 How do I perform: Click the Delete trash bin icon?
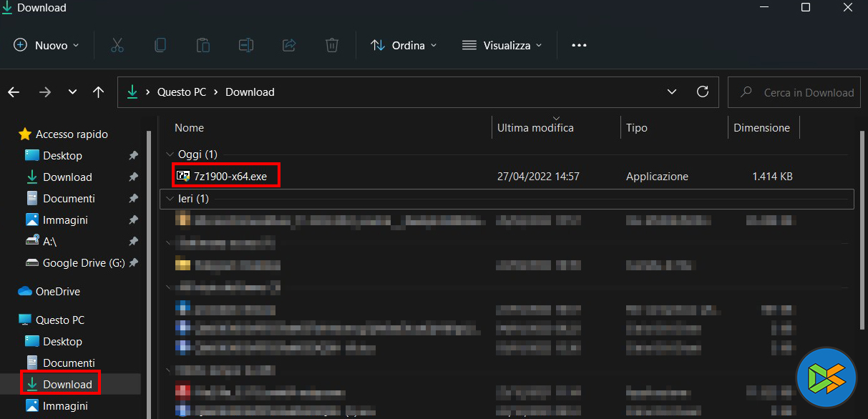332,45
